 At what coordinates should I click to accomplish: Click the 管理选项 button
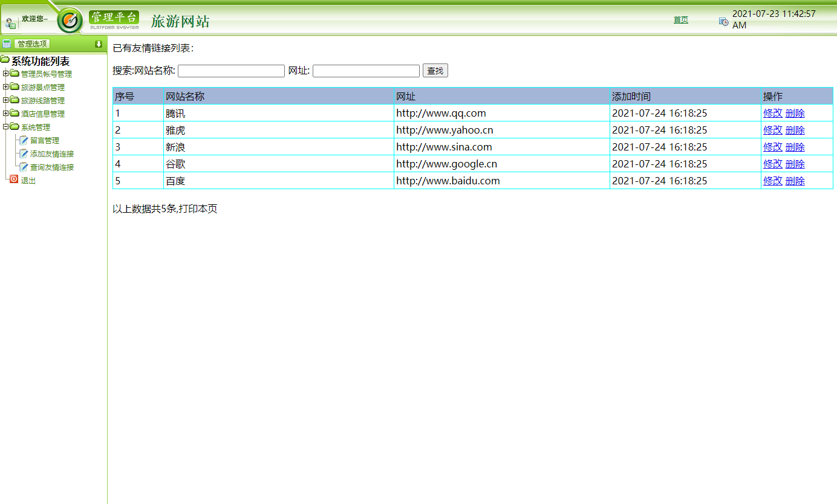pos(32,44)
